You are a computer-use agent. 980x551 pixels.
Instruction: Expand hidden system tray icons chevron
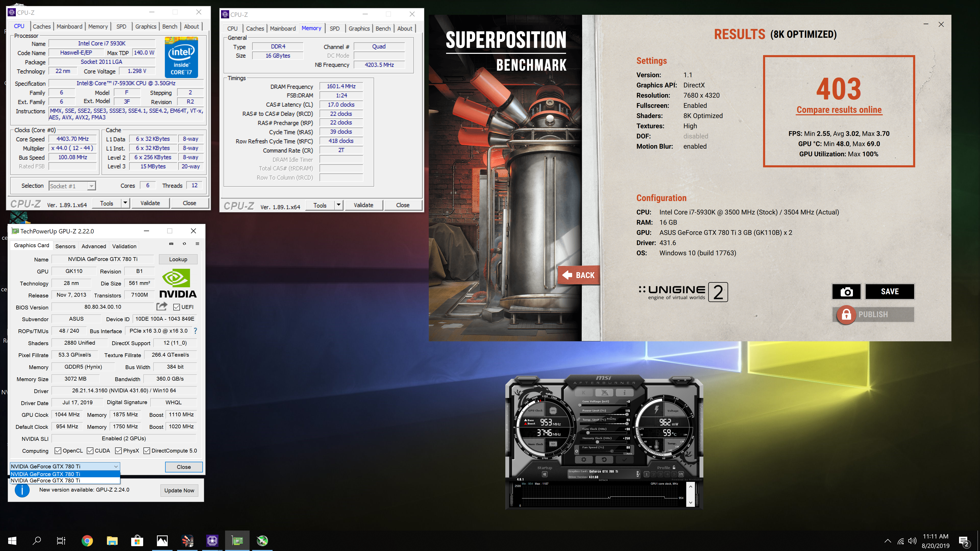click(x=888, y=541)
